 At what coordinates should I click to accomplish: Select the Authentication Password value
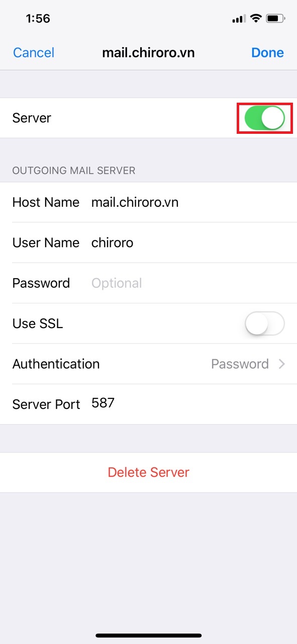pyautogui.click(x=240, y=364)
